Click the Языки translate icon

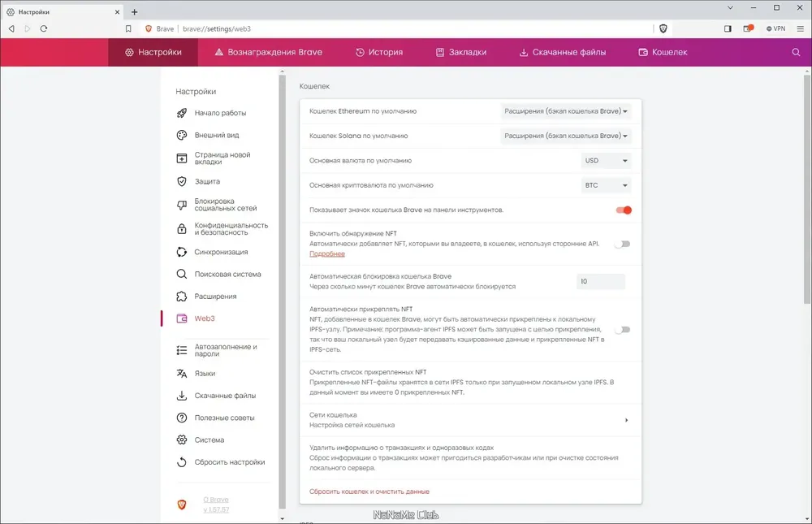182,373
